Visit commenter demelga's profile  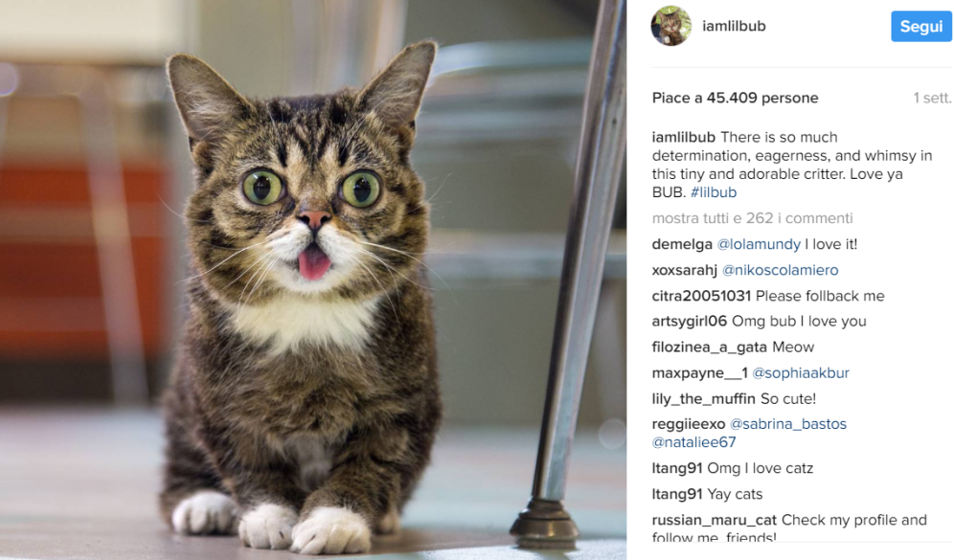(682, 244)
